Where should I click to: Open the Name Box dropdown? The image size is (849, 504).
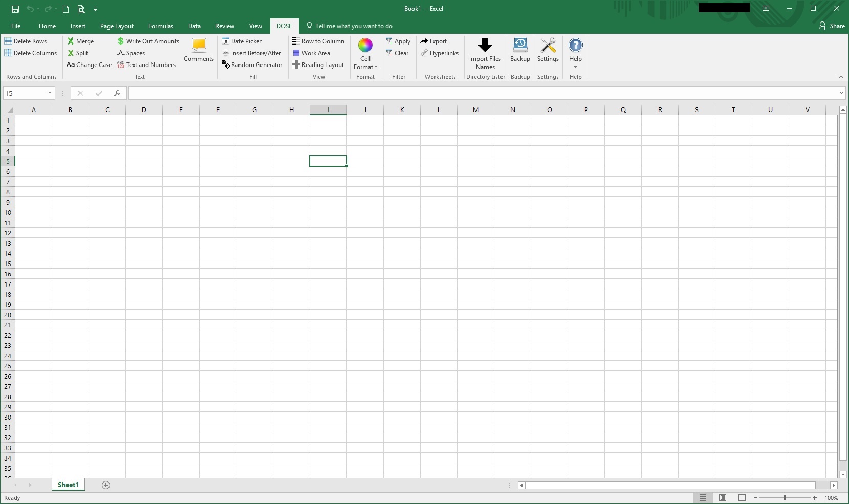(50, 93)
